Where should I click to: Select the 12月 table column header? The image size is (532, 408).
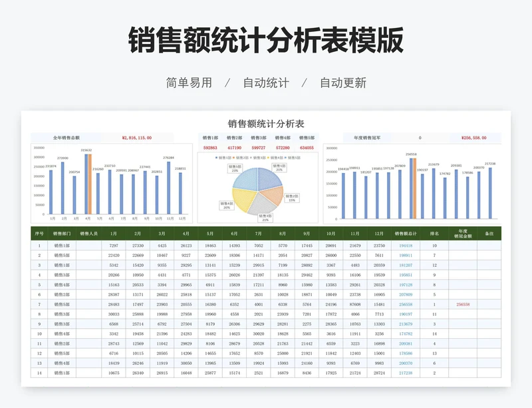tap(379, 234)
